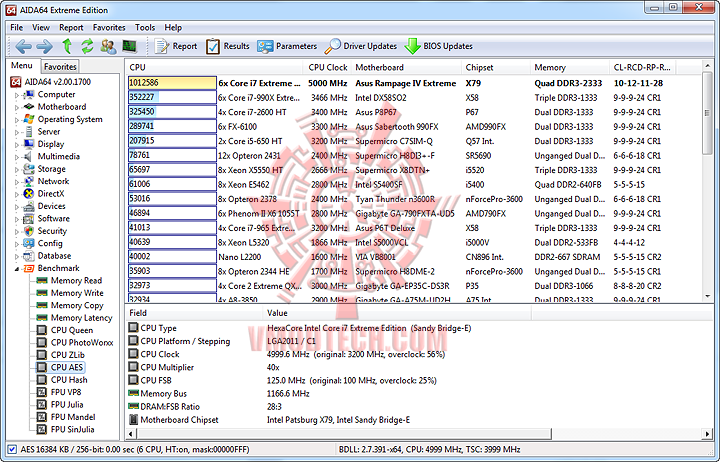
Task: Select the DirectX icon in tree
Action: pyautogui.click(x=29, y=194)
